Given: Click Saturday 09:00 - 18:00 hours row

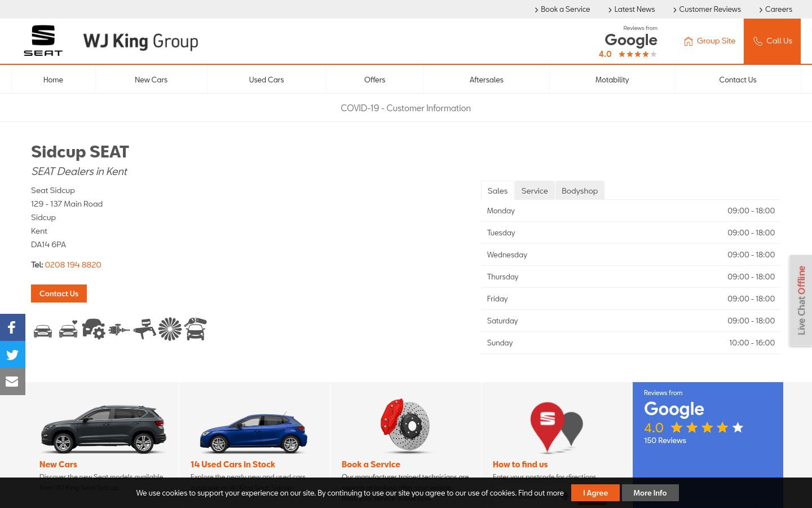Looking at the screenshot, I should coord(631,321).
